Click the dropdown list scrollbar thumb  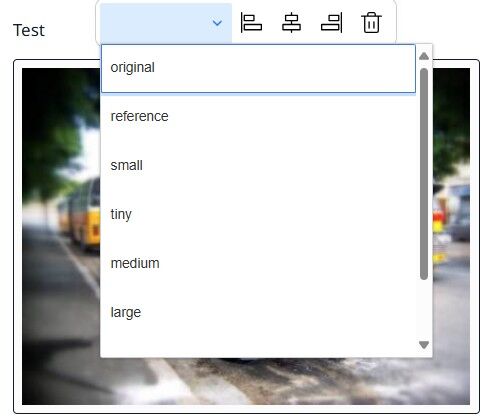pos(424,174)
